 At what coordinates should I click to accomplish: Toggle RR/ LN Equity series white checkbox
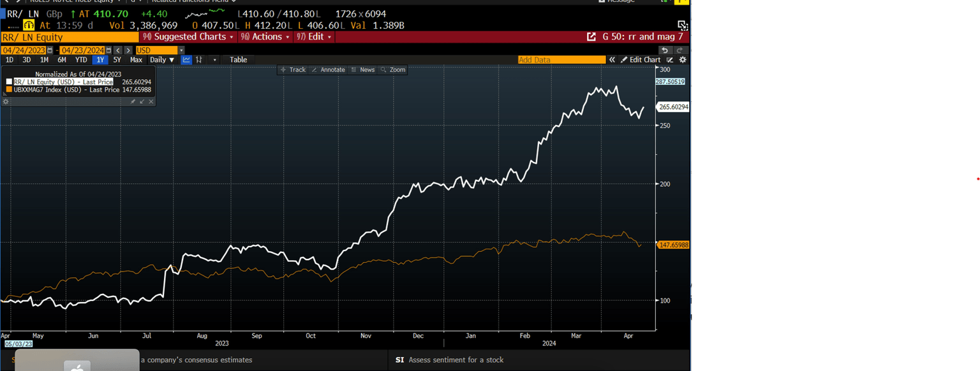[x=9, y=82]
